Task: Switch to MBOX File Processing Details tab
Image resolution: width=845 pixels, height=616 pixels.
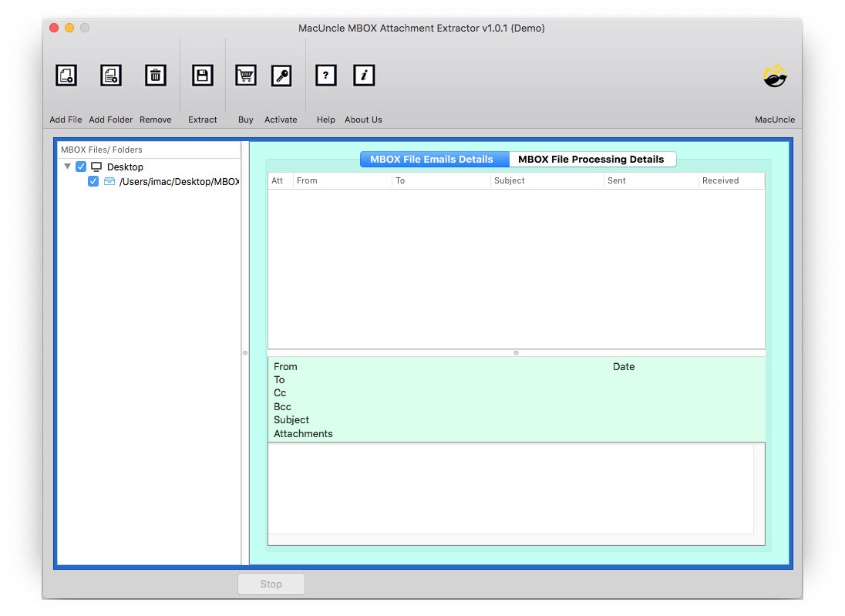Action: click(593, 159)
